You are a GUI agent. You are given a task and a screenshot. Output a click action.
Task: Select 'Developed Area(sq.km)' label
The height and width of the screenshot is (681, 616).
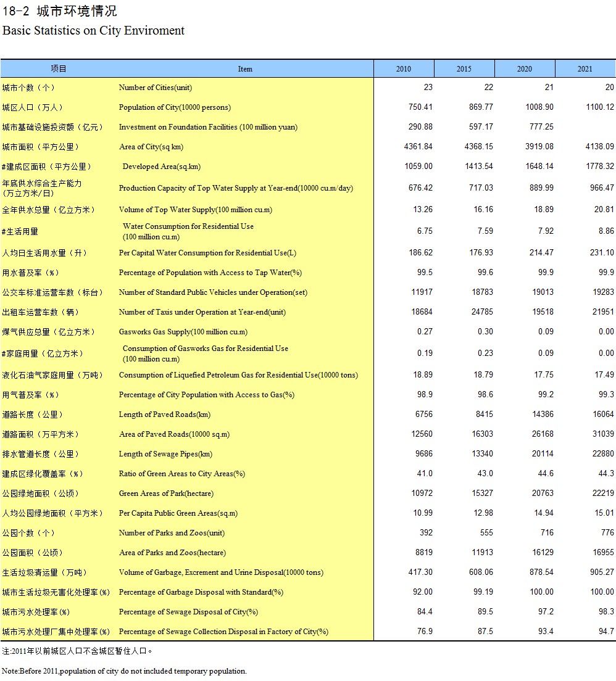[161, 167]
